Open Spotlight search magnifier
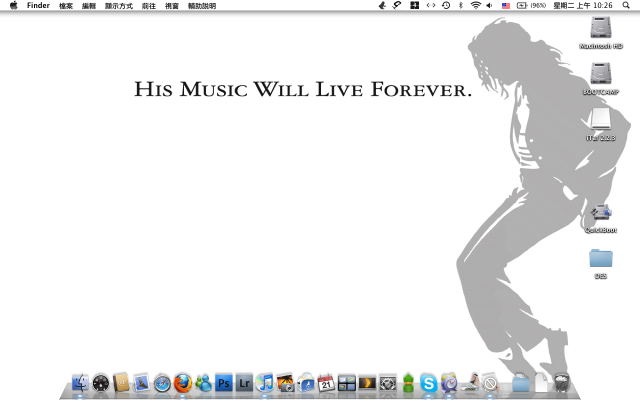The width and height of the screenshot is (640, 400). click(x=626, y=5)
